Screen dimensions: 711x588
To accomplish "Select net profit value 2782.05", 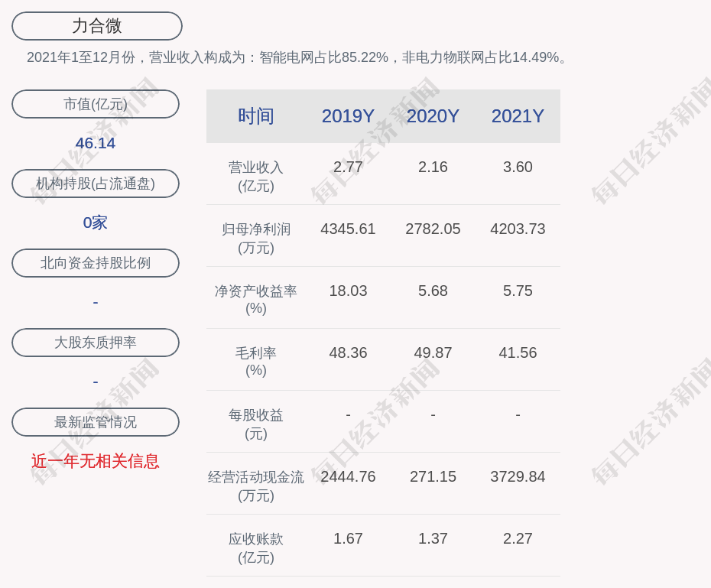I will (433, 229).
